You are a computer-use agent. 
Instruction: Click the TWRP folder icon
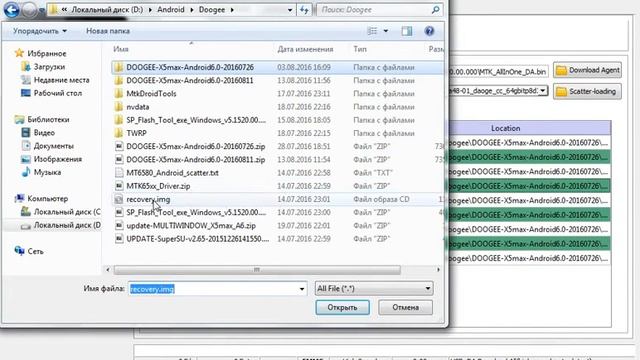click(119, 133)
